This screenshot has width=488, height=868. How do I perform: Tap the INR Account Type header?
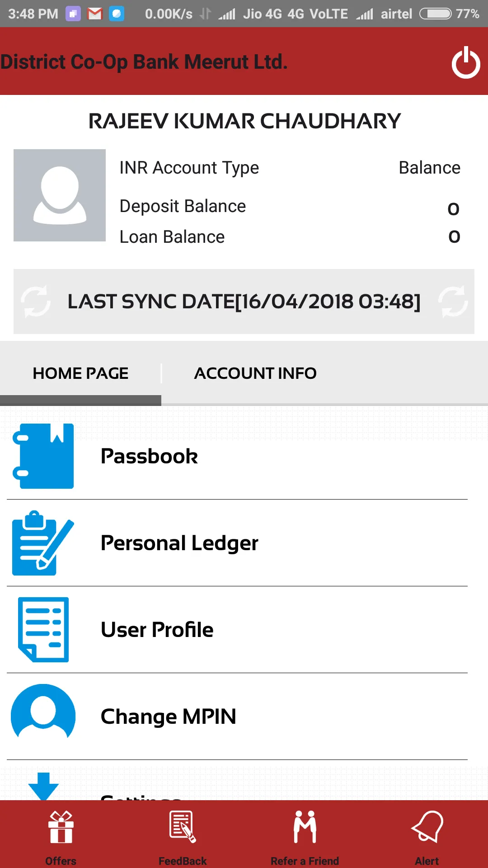point(189,168)
